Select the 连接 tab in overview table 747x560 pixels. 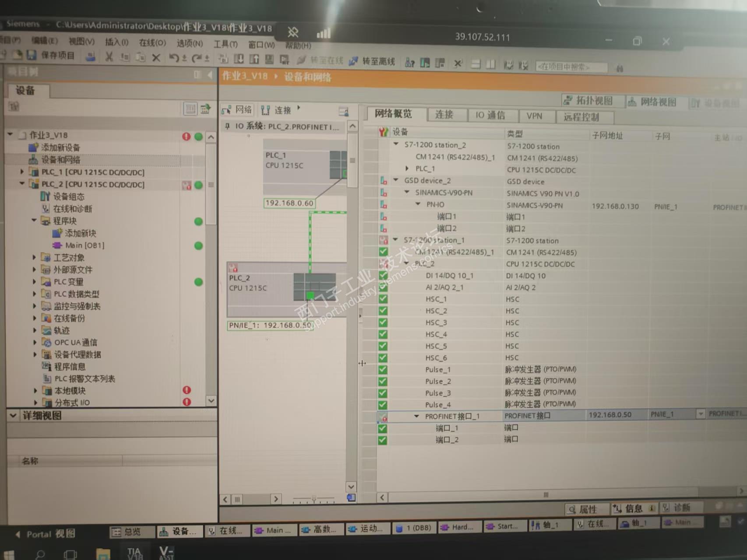[444, 115]
